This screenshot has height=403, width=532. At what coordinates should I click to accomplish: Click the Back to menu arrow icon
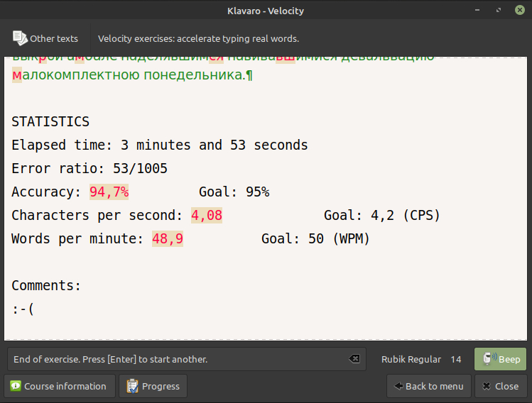coord(398,386)
